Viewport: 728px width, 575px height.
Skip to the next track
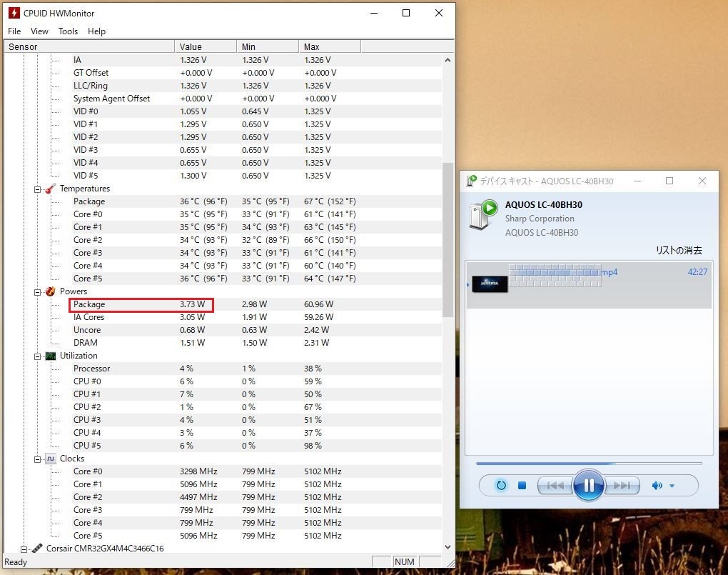(622, 485)
